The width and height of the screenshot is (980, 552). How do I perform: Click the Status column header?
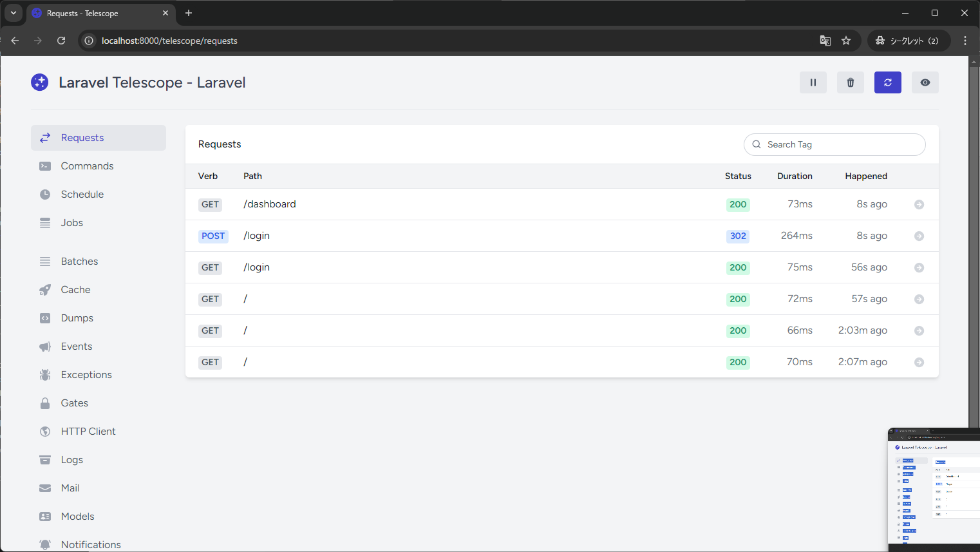click(738, 176)
